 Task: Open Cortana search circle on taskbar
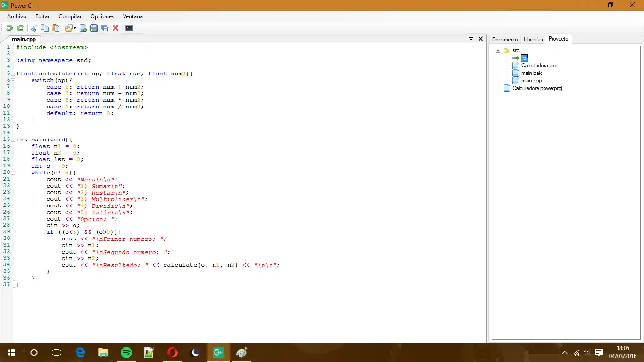pos(34,353)
